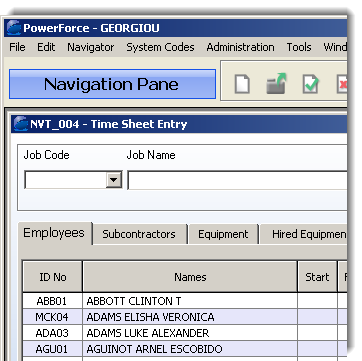The width and height of the screenshot is (362, 361).
Task: Select employee AGUINOT ARNEL ESCOBIDO
Action: 190,349
